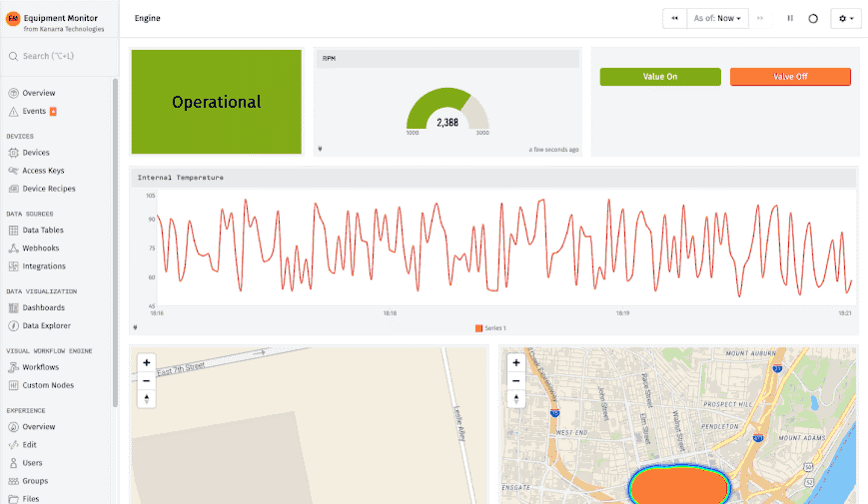Open Devices via its chip icon
Screen dimensions: 868x504
(x=13, y=153)
